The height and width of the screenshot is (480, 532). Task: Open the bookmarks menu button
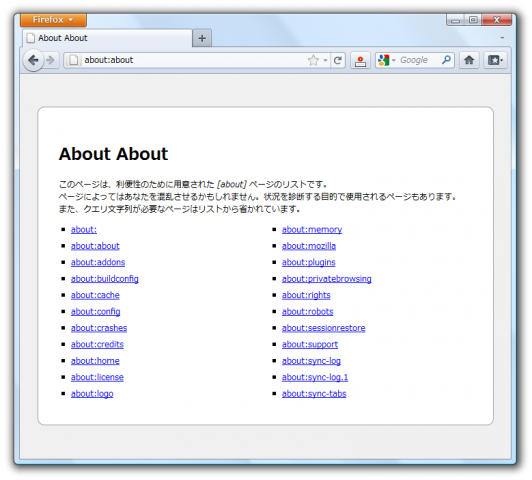495,60
